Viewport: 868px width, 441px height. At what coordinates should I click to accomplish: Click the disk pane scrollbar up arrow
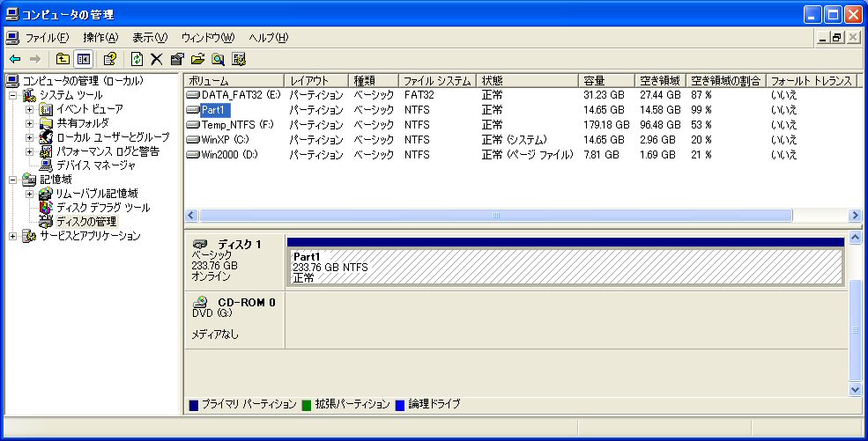pos(856,238)
